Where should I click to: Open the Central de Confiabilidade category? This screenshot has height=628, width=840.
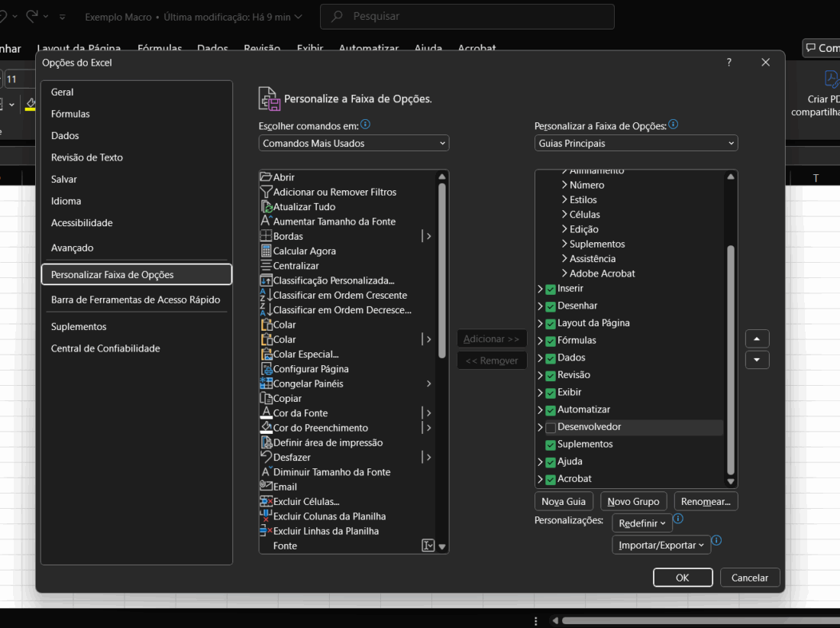105,348
